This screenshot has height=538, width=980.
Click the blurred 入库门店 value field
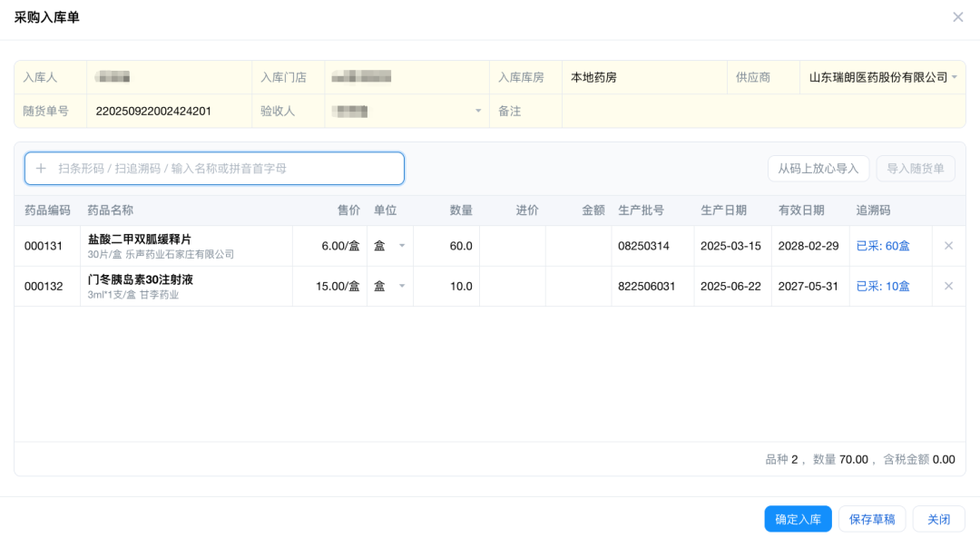click(x=407, y=77)
